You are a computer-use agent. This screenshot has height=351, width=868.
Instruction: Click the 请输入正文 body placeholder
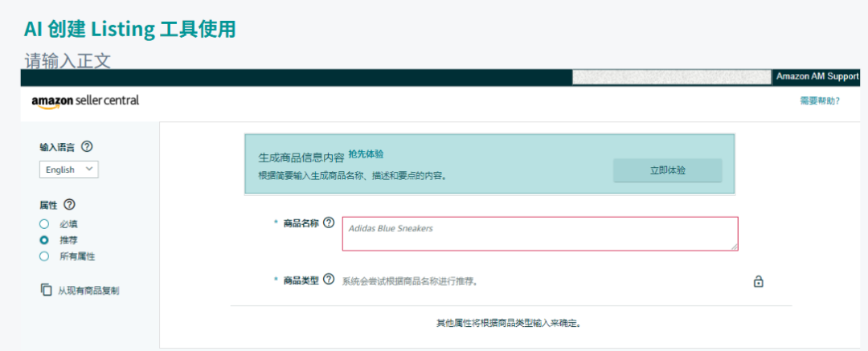tap(68, 61)
